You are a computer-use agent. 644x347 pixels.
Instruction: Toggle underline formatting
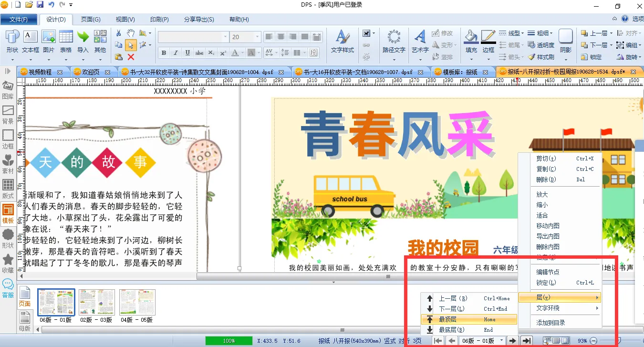(x=187, y=53)
